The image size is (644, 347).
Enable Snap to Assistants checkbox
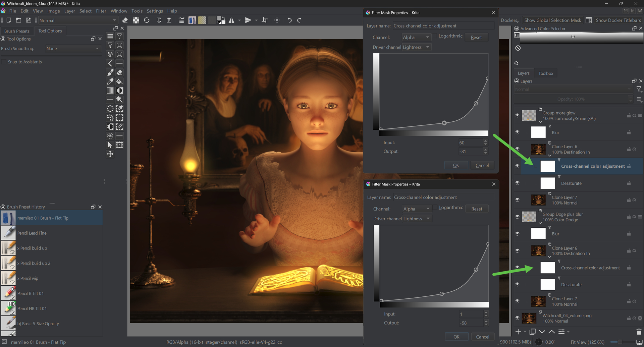tap(4, 62)
